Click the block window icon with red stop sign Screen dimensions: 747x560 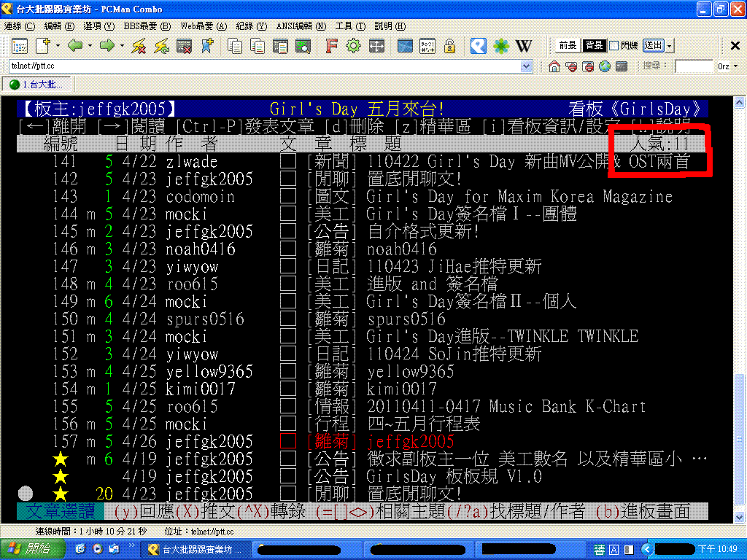coord(588,66)
